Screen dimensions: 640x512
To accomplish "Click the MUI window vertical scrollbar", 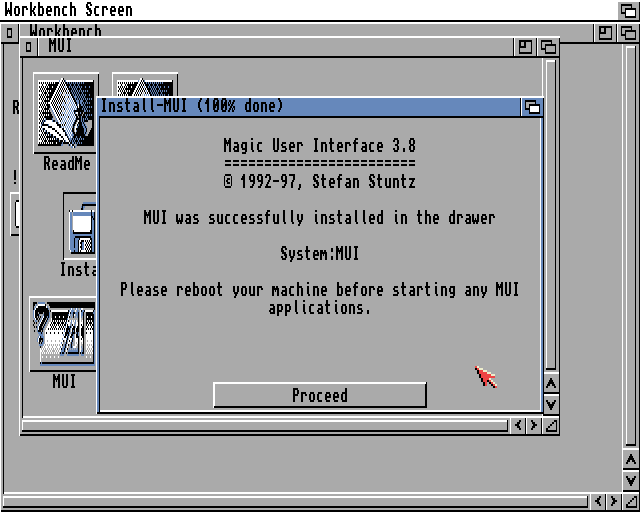I will coord(551,215).
